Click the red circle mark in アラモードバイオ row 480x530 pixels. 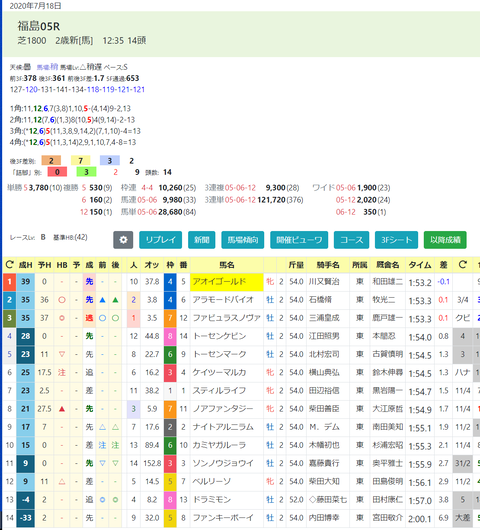(62, 300)
